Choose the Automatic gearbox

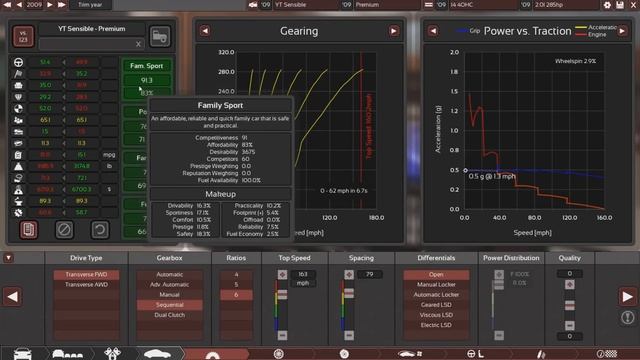pos(169,275)
